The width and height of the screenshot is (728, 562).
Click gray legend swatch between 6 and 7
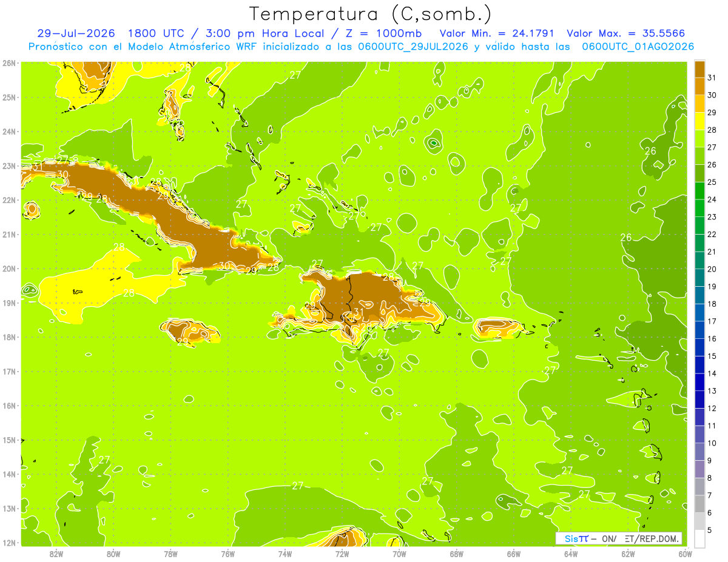(x=700, y=504)
